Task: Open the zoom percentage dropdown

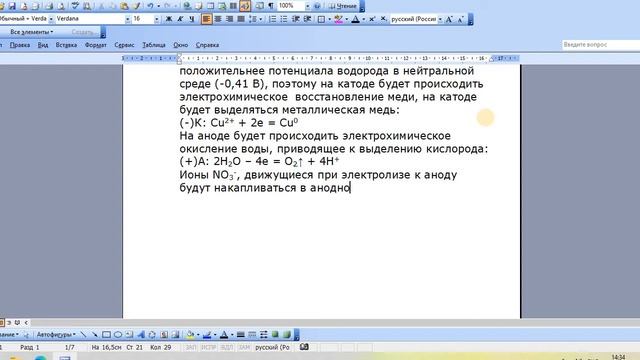Action: click(x=307, y=6)
